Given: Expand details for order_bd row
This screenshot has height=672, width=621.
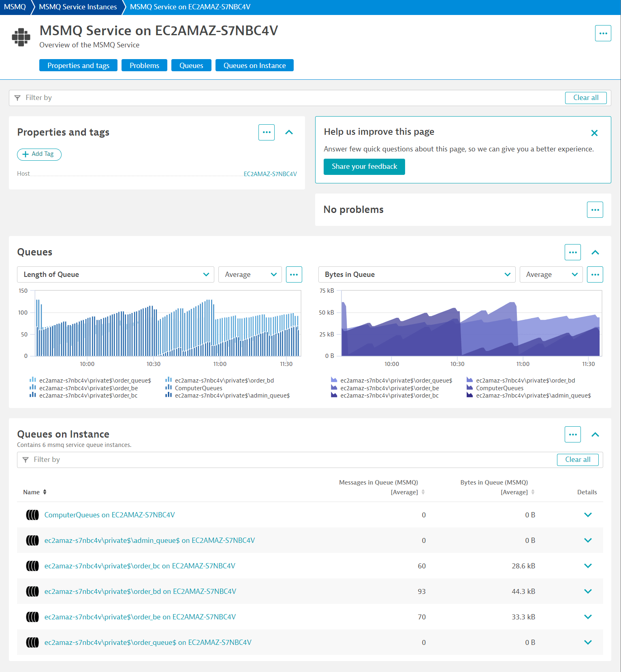Looking at the screenshot, I should (588, 591).
